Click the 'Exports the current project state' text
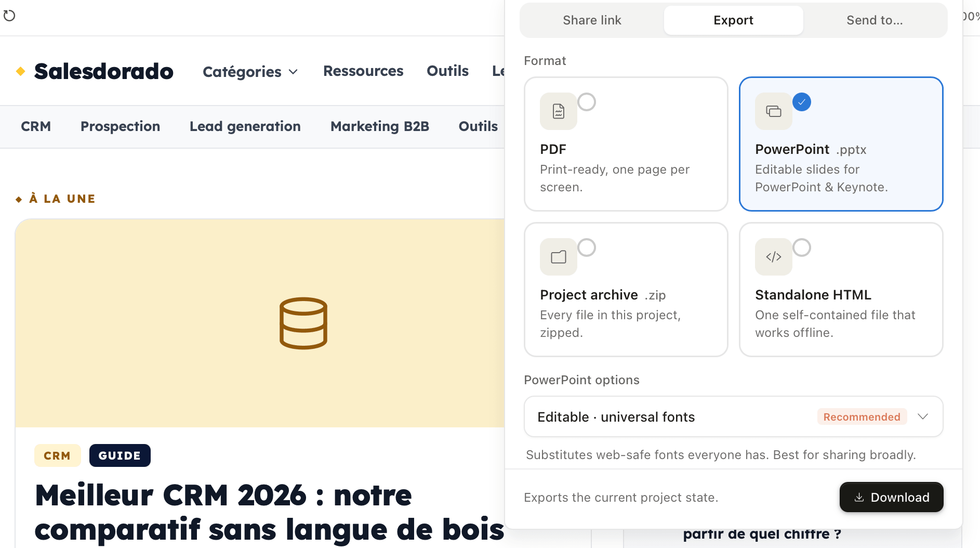This screenshot has width=980, height=548. pyautogui.click(x=621, y=498)
